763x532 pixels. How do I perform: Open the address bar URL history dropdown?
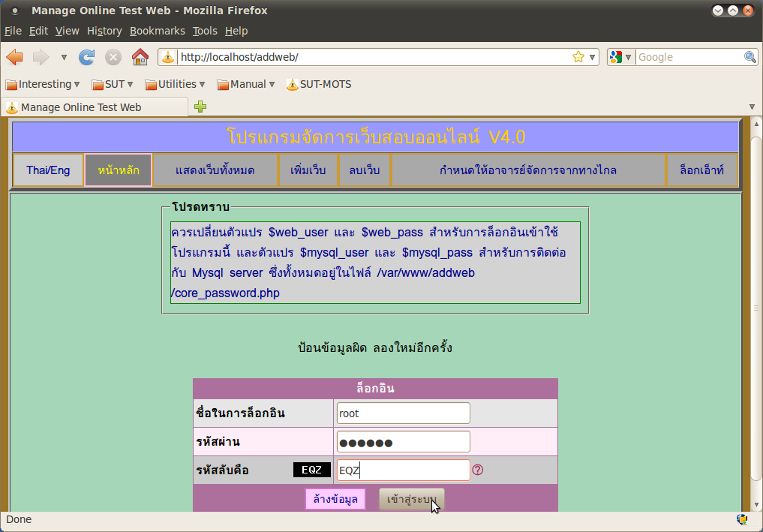[x=592, y=57]
